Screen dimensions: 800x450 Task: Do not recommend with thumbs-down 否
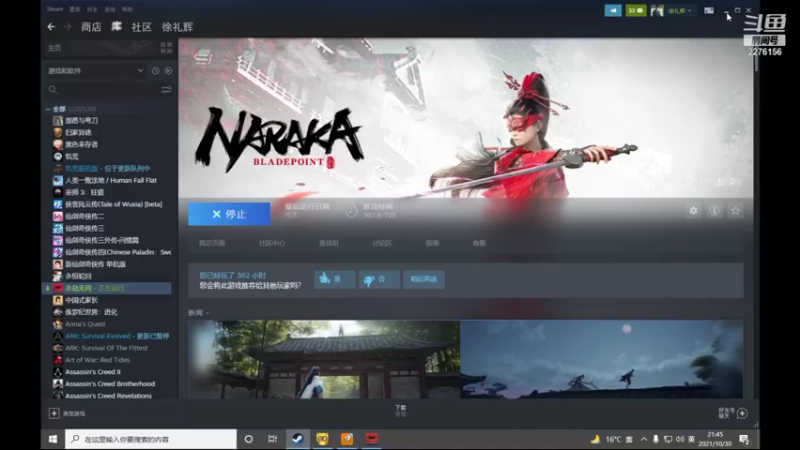coord(379,279)
